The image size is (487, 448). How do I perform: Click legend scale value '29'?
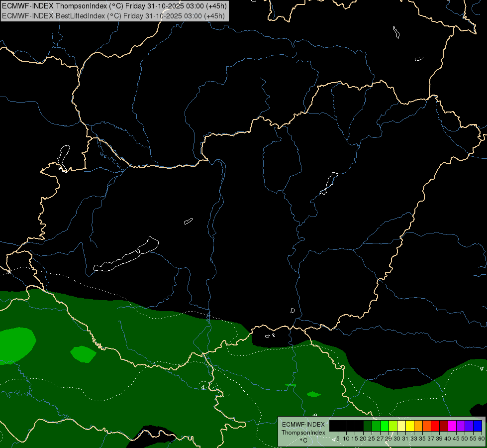pyautogui.click(x=388, y=439)
